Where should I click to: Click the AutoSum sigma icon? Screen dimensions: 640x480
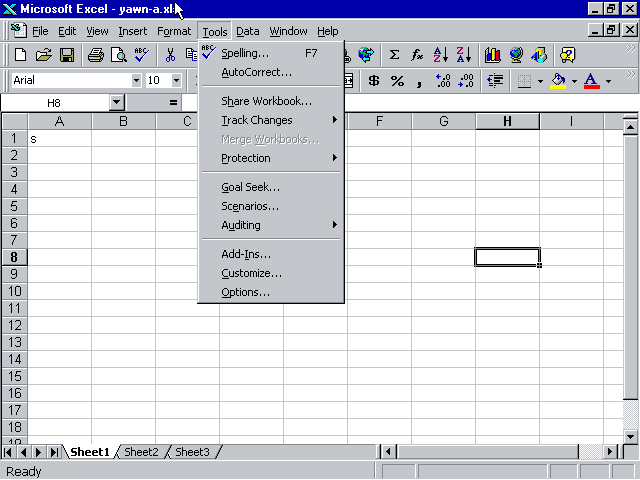[394, 55]
